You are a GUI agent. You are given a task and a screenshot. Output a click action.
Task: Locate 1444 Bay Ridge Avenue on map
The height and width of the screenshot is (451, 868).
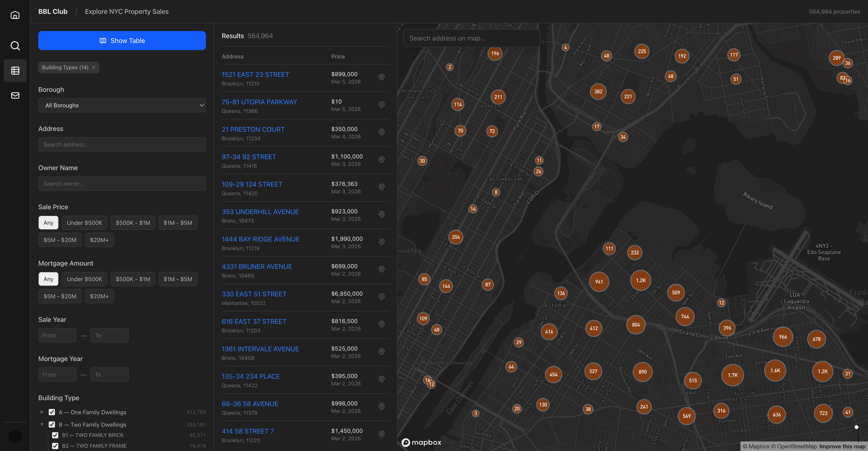pyautogui.click(x=381, y=242)
